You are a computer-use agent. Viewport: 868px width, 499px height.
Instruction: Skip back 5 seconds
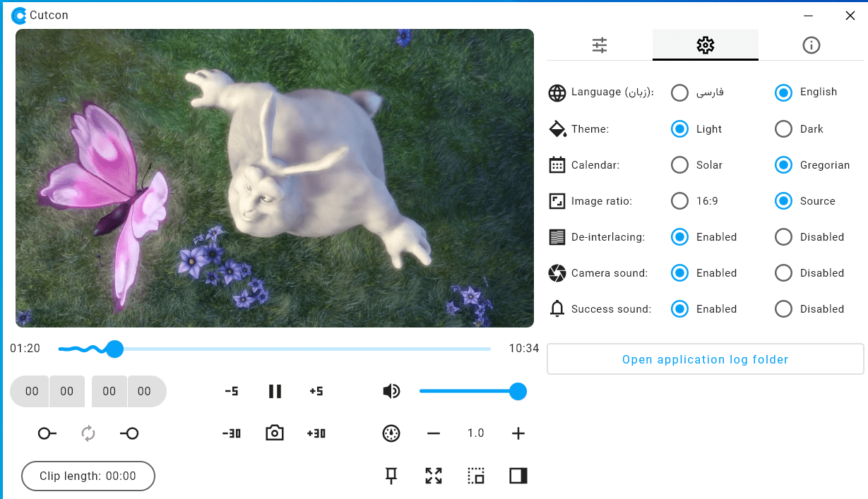click(x=232, y=391)
